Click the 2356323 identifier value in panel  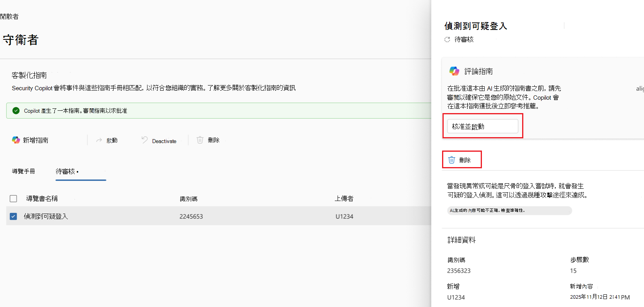[459, 271]
